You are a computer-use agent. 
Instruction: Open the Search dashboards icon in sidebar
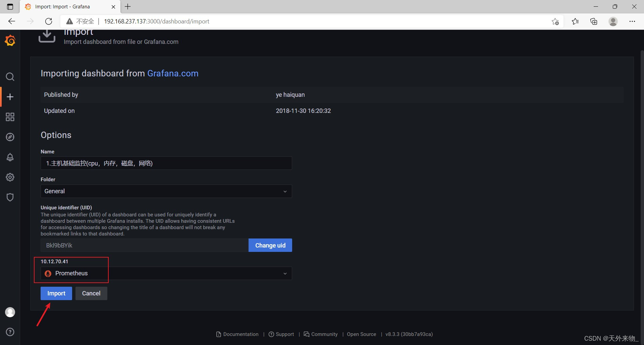10,77
